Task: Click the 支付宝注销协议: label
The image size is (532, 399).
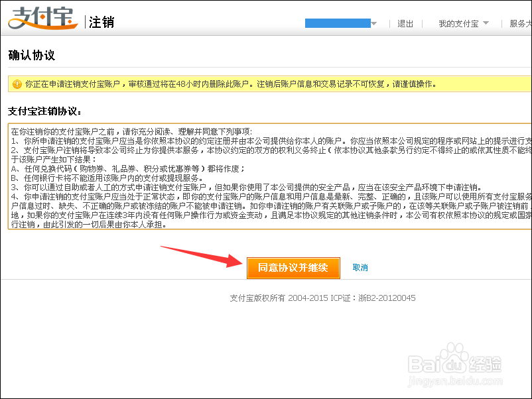Action: pos(44,111)
